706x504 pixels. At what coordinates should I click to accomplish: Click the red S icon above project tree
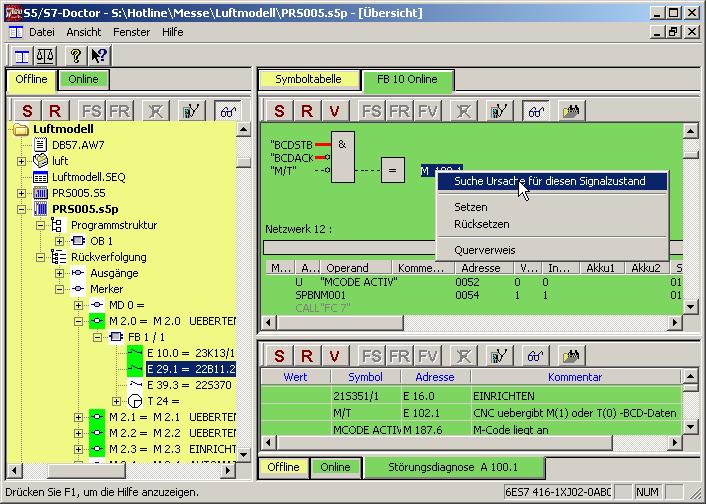coord(27,111)
